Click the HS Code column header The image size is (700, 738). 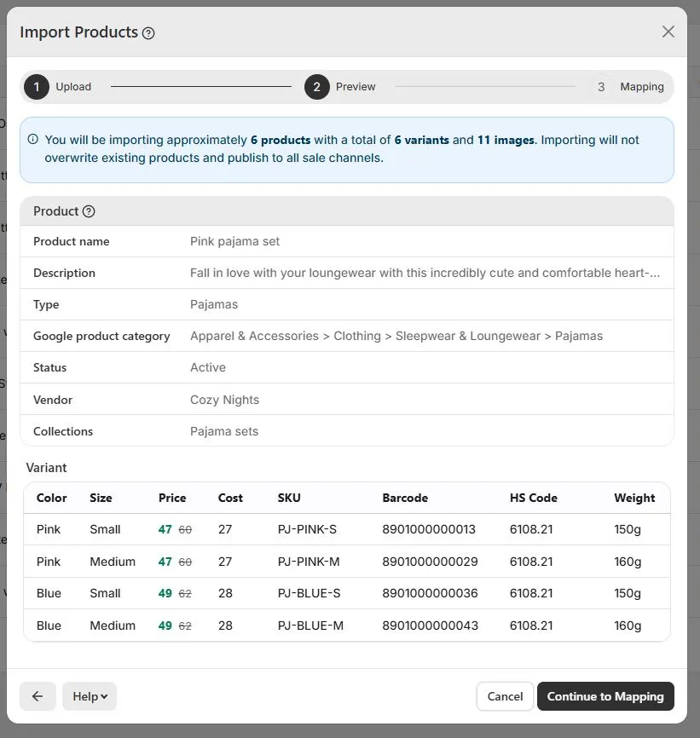(x=534, y=498)
